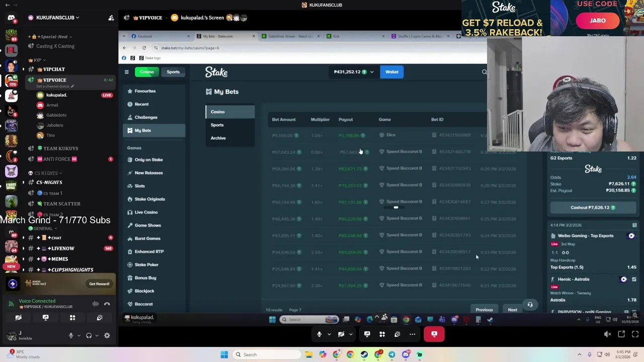
Task: Select the green Casino button
Action: point(147,72)
